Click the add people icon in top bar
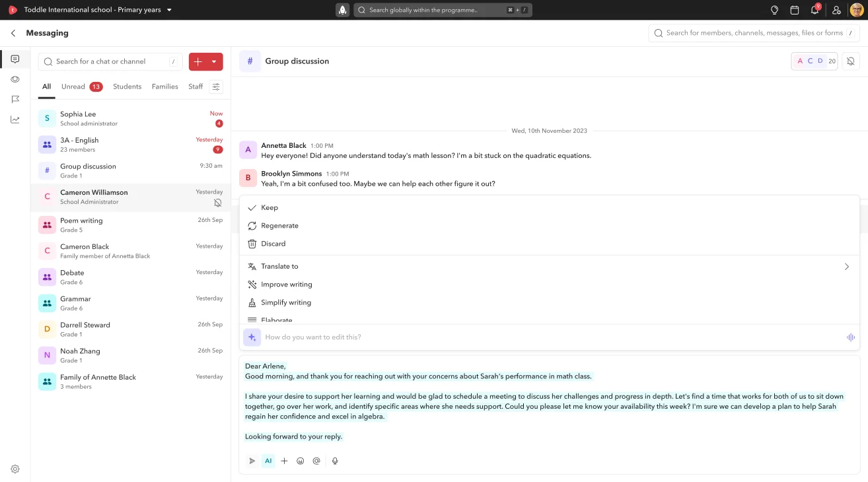Screen dimensions: 868x482 pyautogui.click(x=836, y=10)
